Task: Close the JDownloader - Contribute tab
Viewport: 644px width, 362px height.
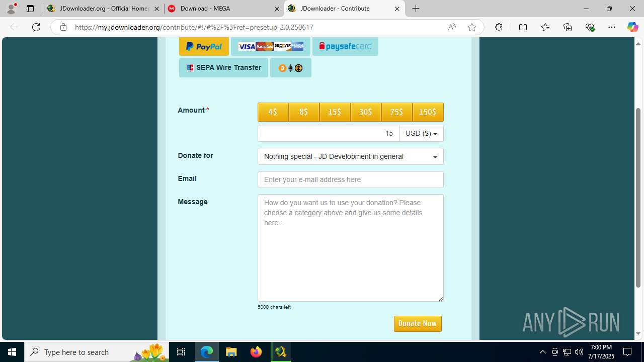Action: tap(397, 9)
